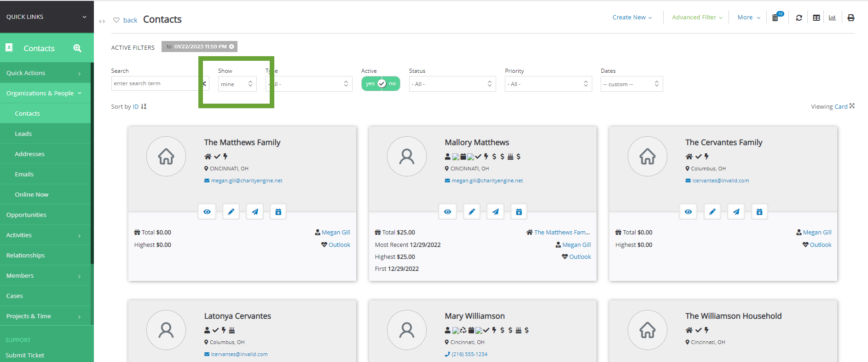
Task: Open the Create New dropdown
Action: [632, 18]
